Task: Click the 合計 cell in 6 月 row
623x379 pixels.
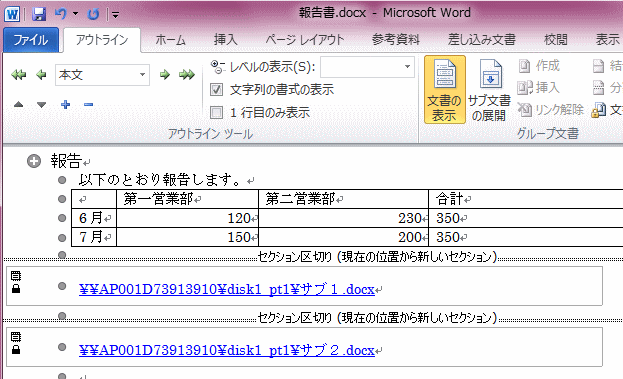Action: point(526,218)
